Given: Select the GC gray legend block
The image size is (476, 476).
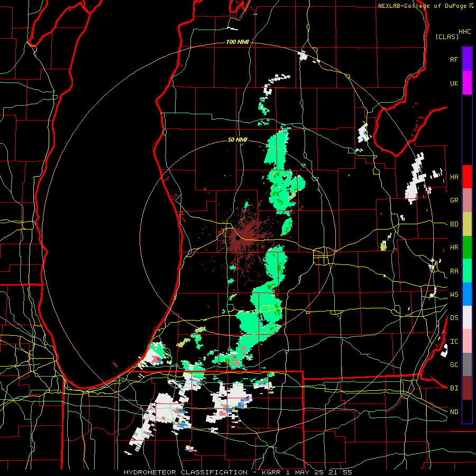Looking at the screenshot, I should 467,364.
